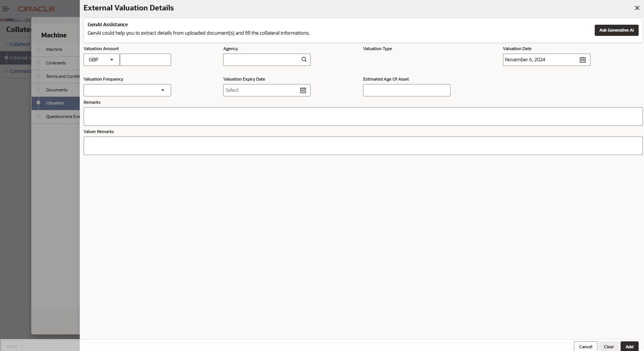Click the Valuation step indicator dot
644x351 pixels.
click(x=38, y=103)
